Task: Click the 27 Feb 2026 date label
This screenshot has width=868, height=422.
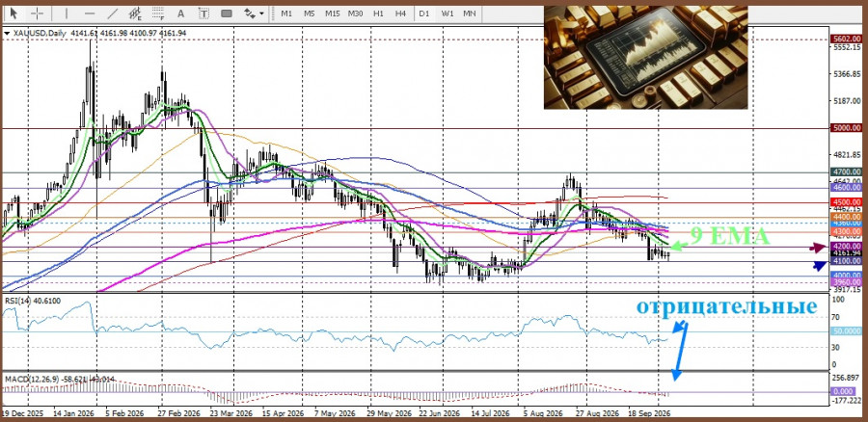Action: [178, 413]
